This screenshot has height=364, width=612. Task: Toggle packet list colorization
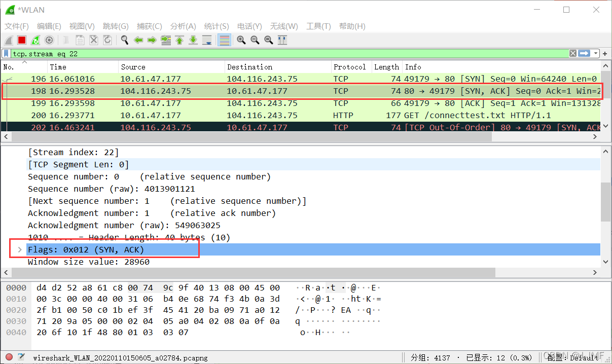(224, 40)
